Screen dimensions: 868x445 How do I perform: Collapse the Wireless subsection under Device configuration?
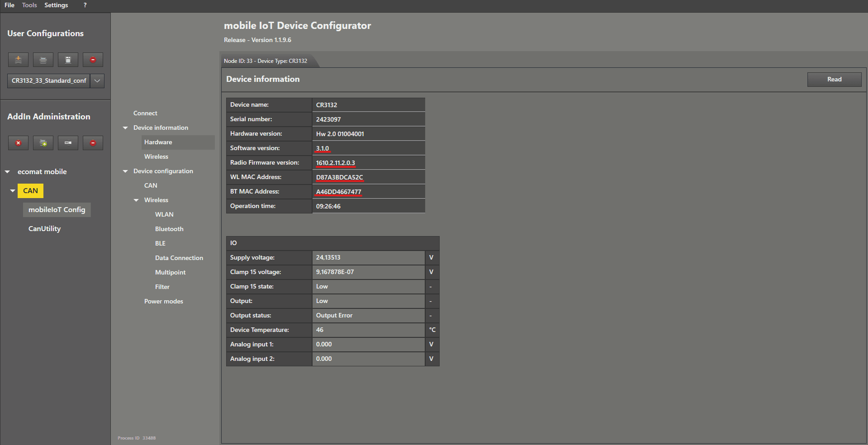136,200
